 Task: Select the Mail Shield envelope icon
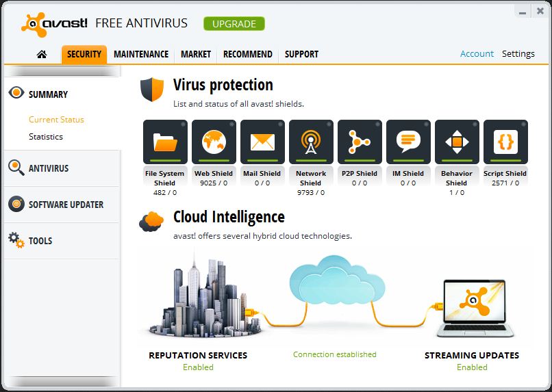[x=262, y=142]
